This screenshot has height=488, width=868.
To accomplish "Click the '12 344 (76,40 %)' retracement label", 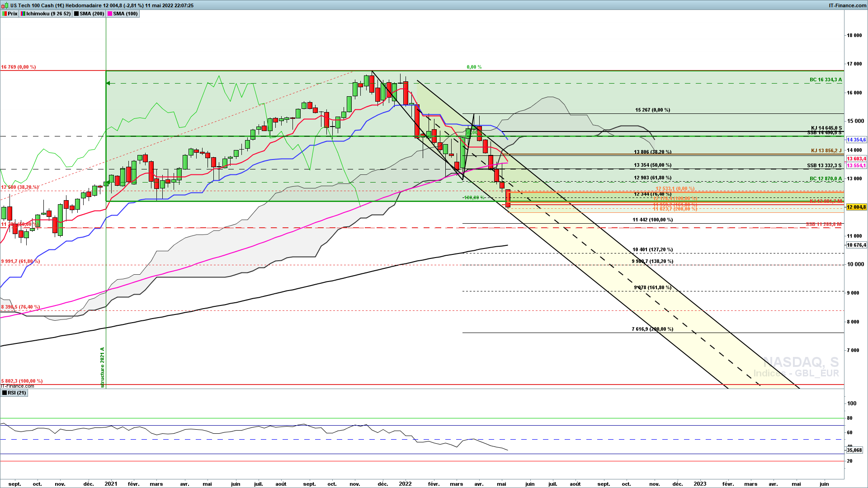I will 652,194.
